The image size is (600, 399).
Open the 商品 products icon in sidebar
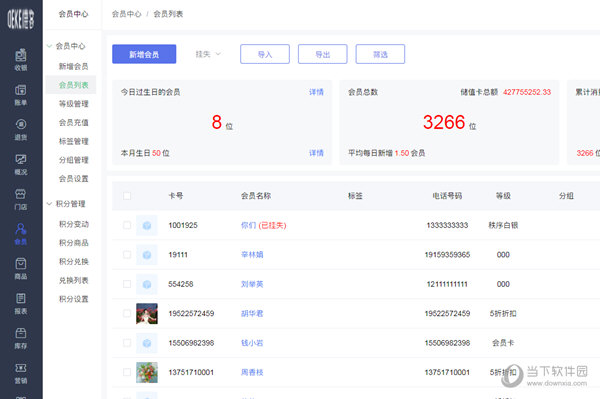click(21, 269)
